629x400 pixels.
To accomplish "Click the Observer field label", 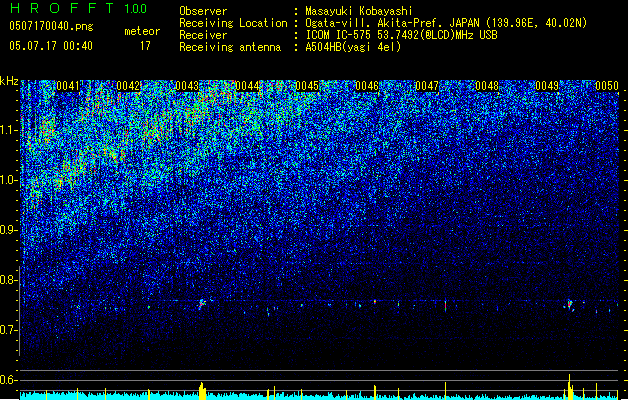I will coord(203,11).
